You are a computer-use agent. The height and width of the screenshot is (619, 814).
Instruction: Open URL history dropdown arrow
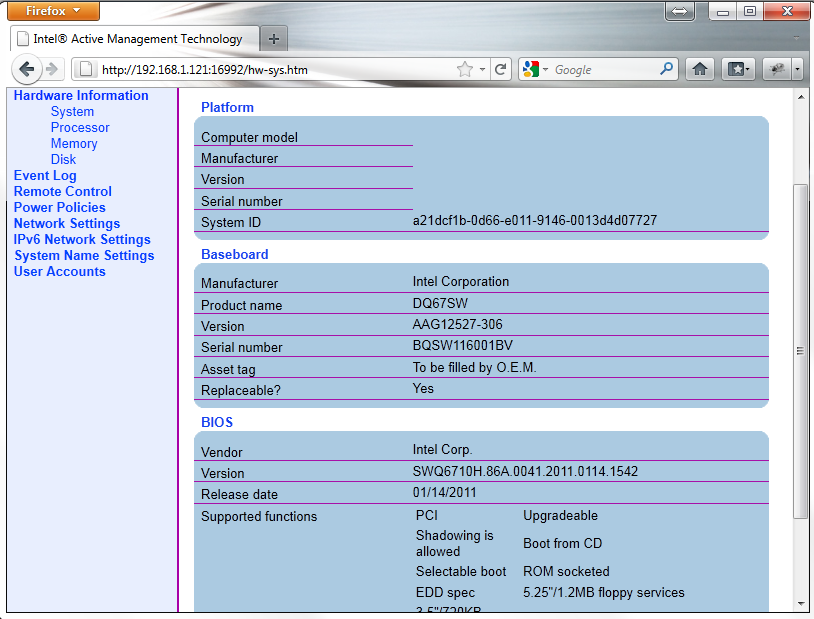[482, 69]
